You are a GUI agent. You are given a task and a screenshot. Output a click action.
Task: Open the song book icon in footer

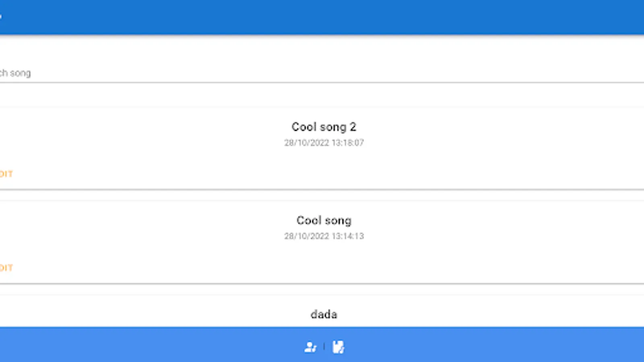tap(338, 347)
